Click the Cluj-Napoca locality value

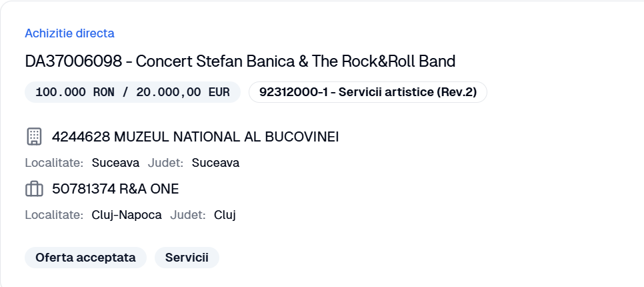point(127,215)
